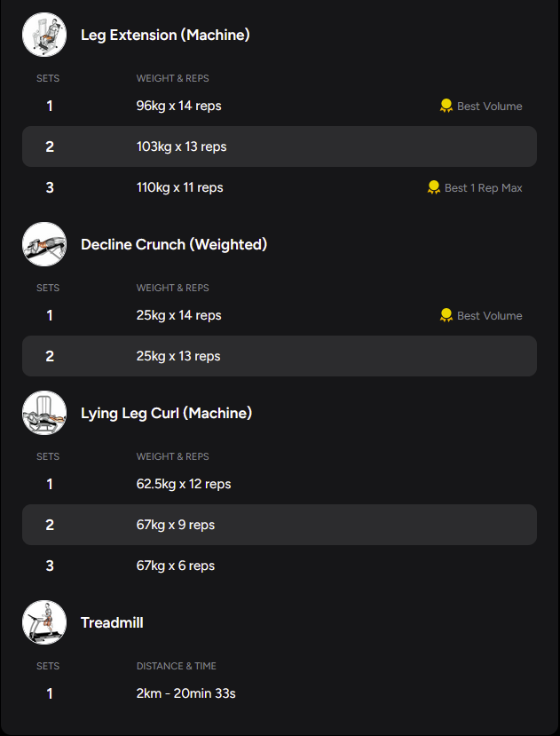The image size is (560, 736).
Task: Open the Leg Extension (Machine) exercise title
Action: click(165, 35)
